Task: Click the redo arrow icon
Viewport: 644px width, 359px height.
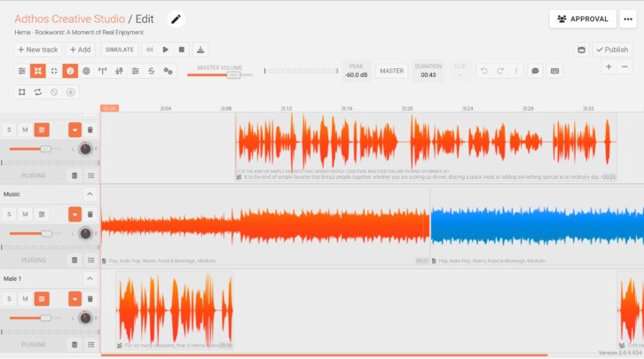Action: click(499, 71)
